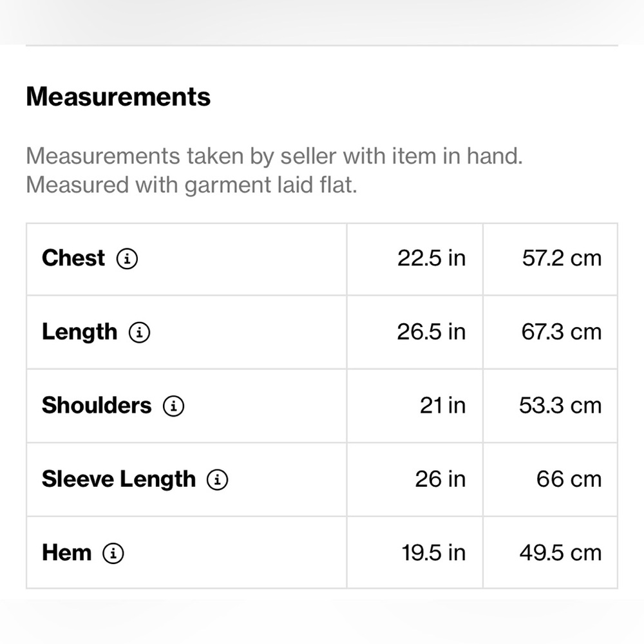The height and width of the screenshot is (644, 644).
Task: Select the Hem label text
Action: (66, 553)
